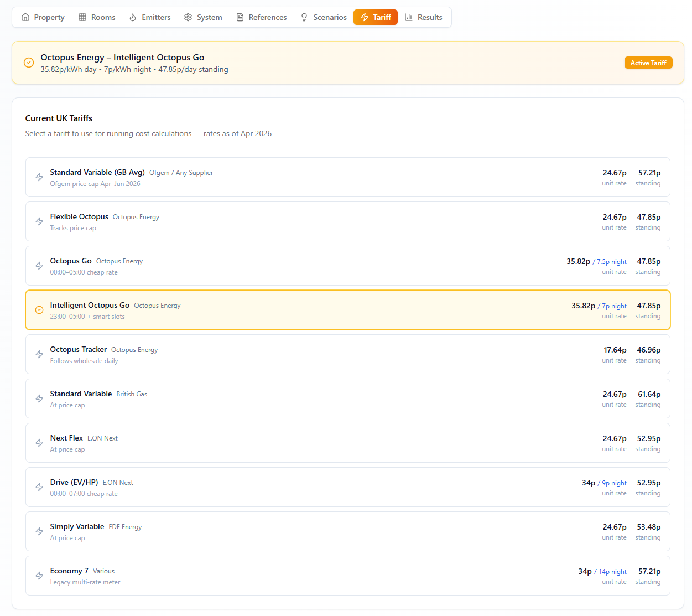Image resolution: width=692 pixels, height=616 pixels.
Task: Click the Active Tariff badge
Action: coord(648,63)
